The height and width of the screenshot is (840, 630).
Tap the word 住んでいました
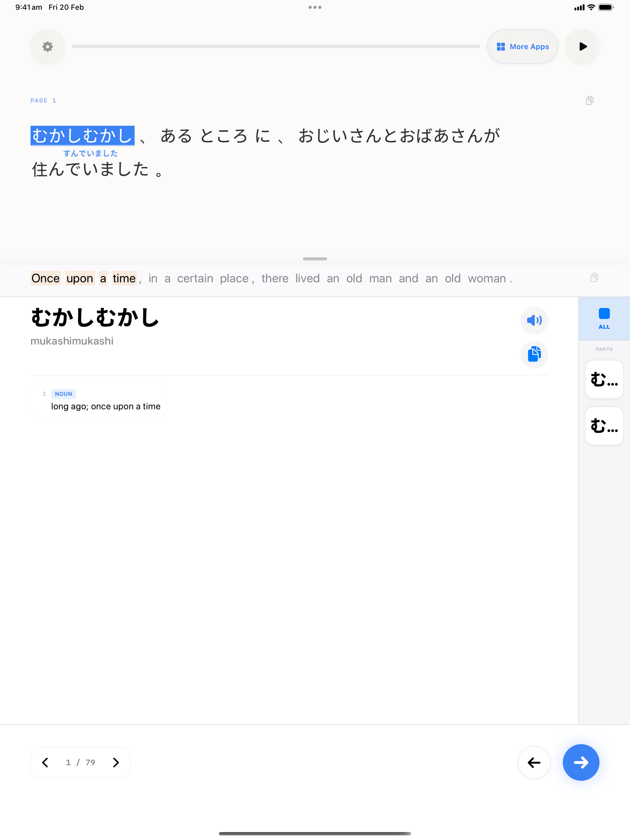pos(90,169)
